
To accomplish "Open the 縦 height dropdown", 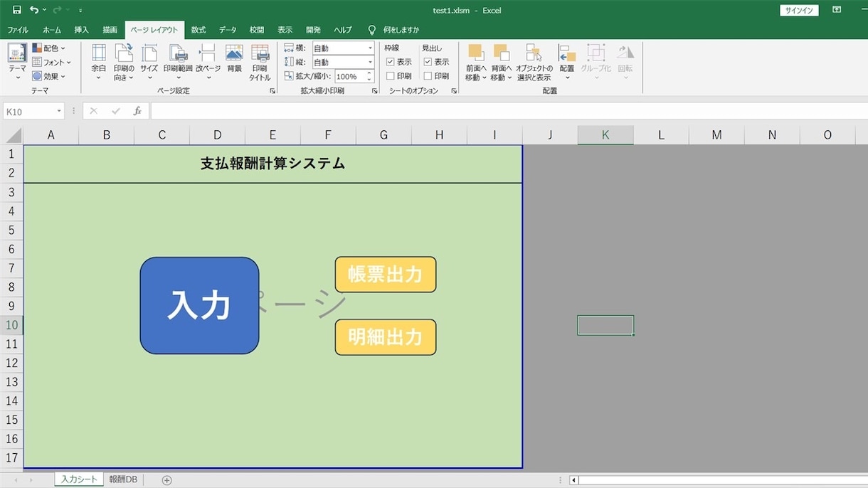I will (x=370, y=63).
